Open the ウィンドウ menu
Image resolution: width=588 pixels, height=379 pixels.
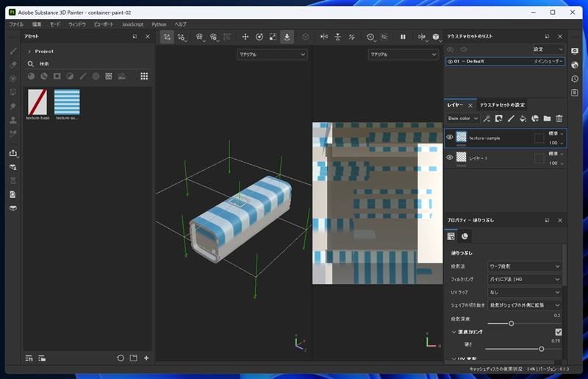click(77, 24)
